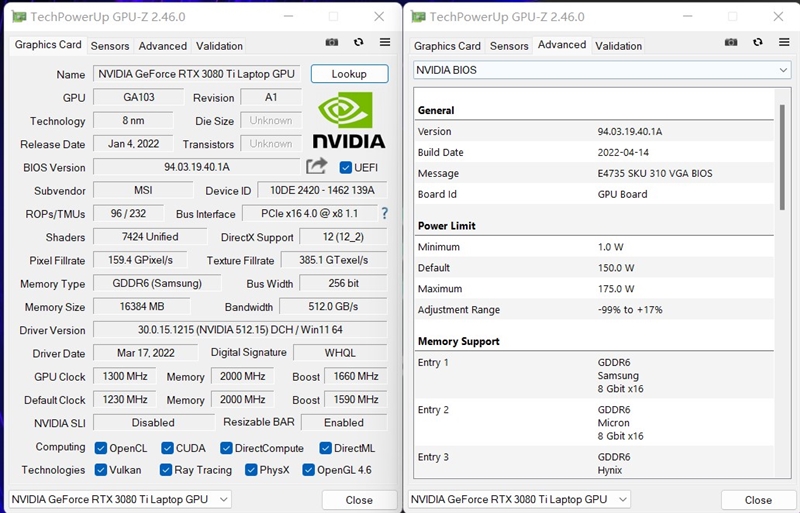800x513 pixels.
Task: Click the Driver Version field
Action: coord(240,330)
